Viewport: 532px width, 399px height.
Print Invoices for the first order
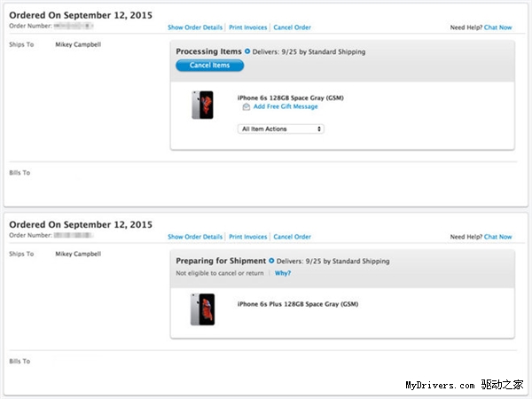pos(248,27)
